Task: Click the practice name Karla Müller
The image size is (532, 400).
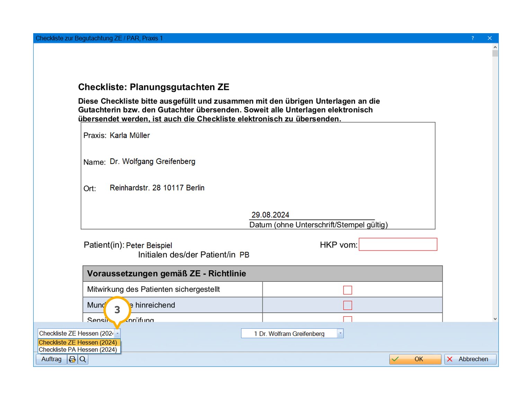Action: click(130, 135)
